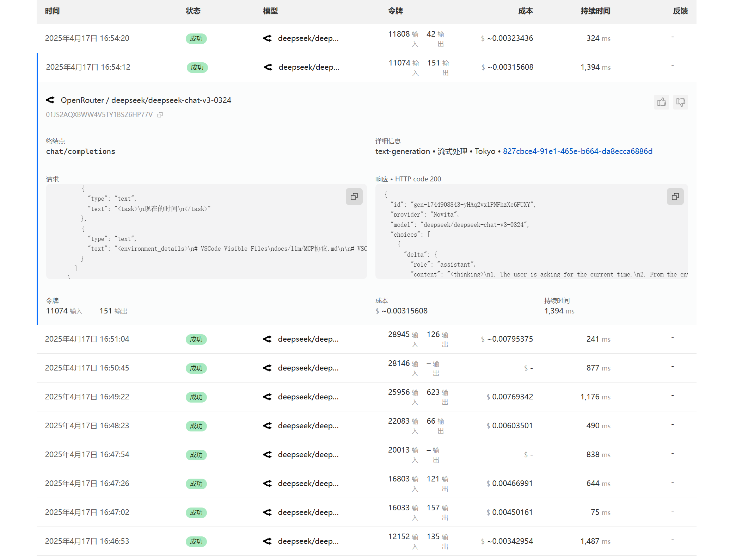
Task: Open trace link 827cbce4-91e1-465e-b664-da8ecca6886d
Action: pyautogui.click(x=577, y=151)
